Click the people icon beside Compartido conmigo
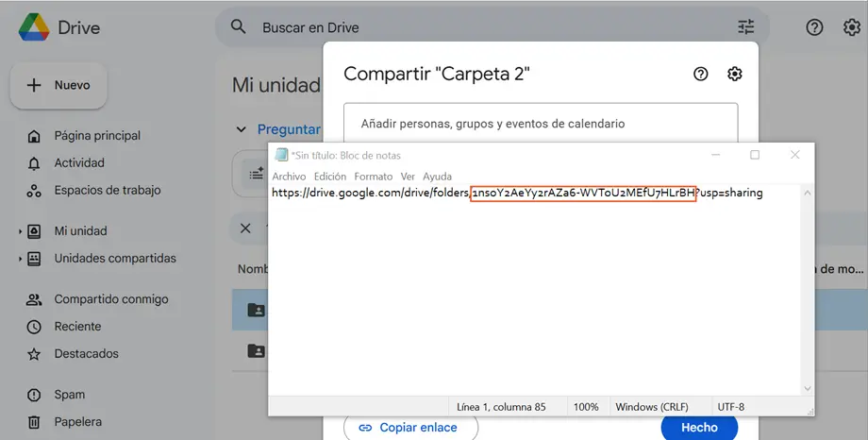 [34, 300]
